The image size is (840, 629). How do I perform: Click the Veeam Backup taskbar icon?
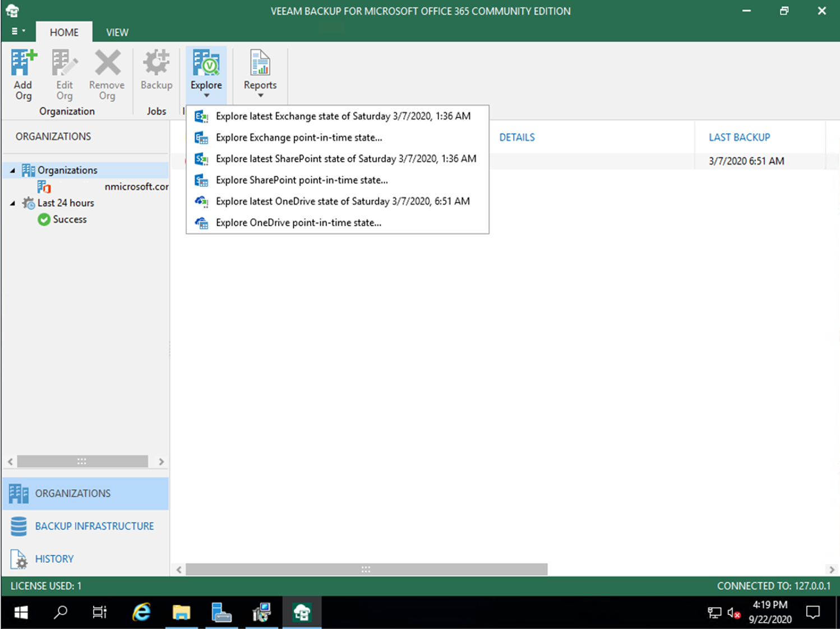tap(302, 612)
